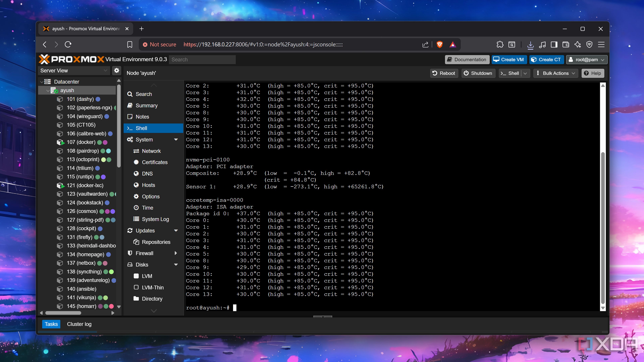Reload the page with the refresh icon

coord(68,44)
